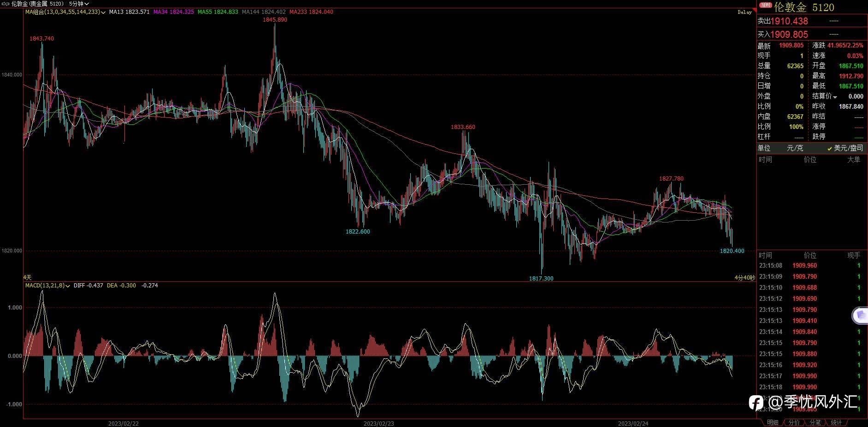Click the MA13 1823.571 legend label

coord(129,12)
